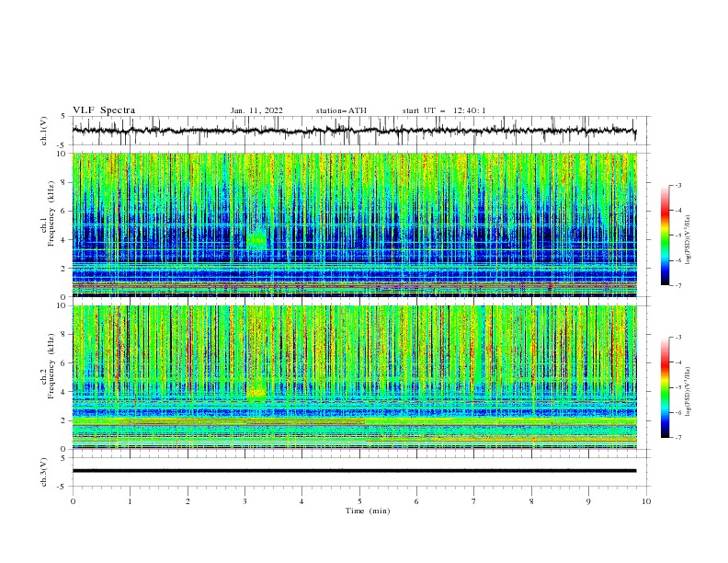Click the ch.1 "Frequency (kHz)" axis label
This screenshot has height=563, width=728.
click(x=51, y=214)
